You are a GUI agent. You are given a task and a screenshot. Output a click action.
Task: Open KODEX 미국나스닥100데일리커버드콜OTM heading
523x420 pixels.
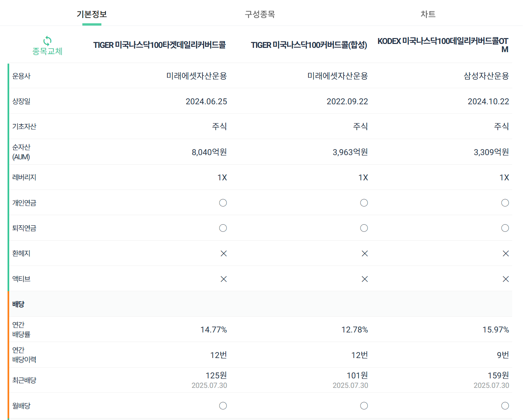pos(443,45)
